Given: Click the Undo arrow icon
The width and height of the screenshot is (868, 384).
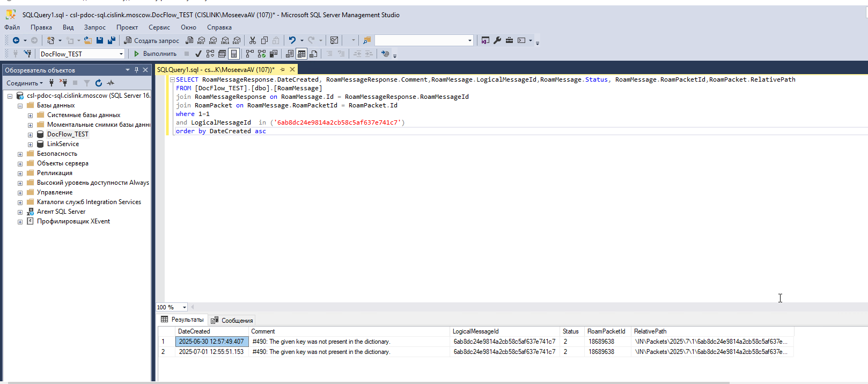Looking at the screenshot, I should point(292,40).
